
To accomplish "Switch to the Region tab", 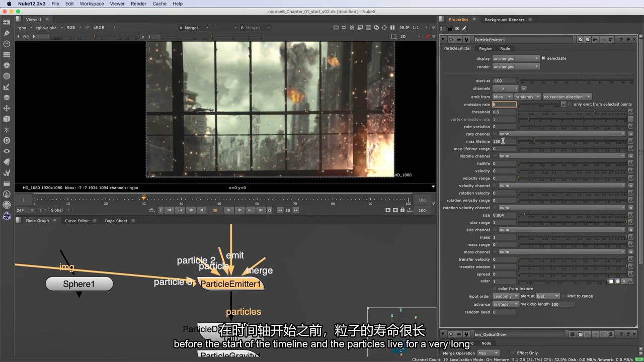I will pyautogui.click(x=486, y=49).
